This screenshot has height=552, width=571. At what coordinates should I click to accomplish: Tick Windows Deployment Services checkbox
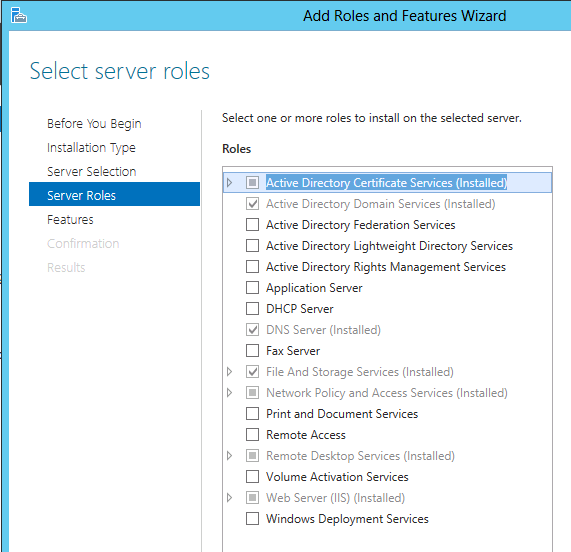coord(252,519)
